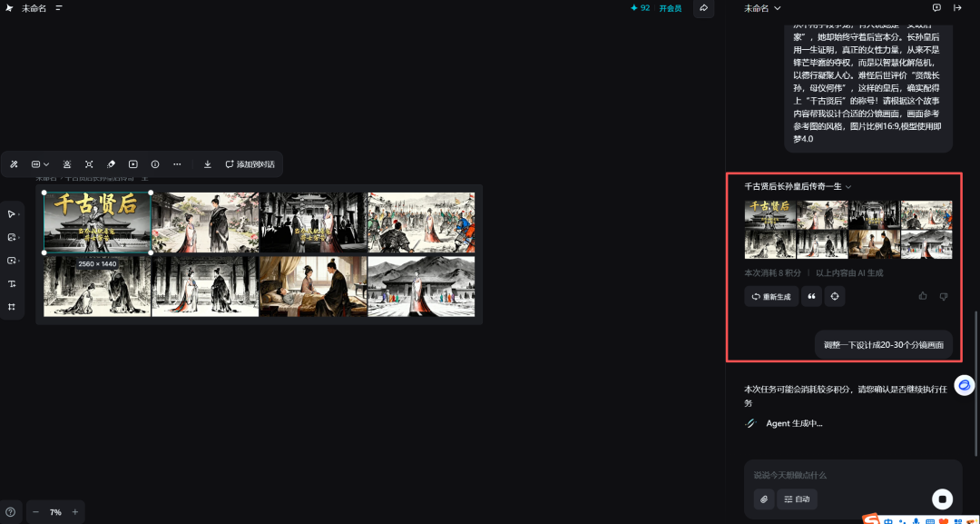Expand the 未命名 conversation dropdown
980x524 pixels.
pyautogui.click(x=762, y=8)
